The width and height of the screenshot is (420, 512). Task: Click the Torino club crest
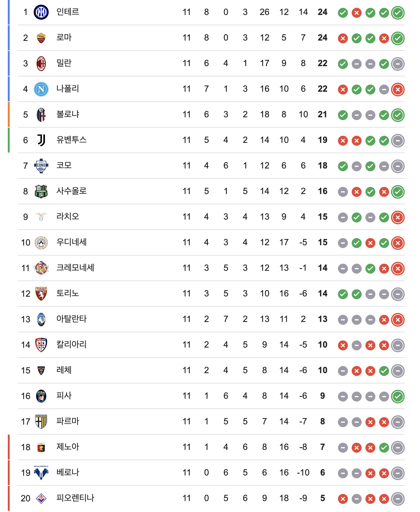click(41, 294)
